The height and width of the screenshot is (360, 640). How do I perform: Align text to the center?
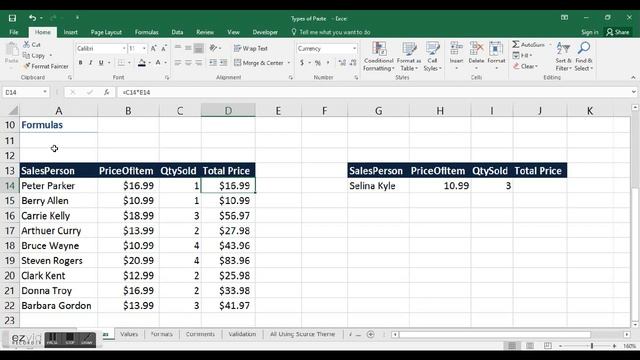188,63
